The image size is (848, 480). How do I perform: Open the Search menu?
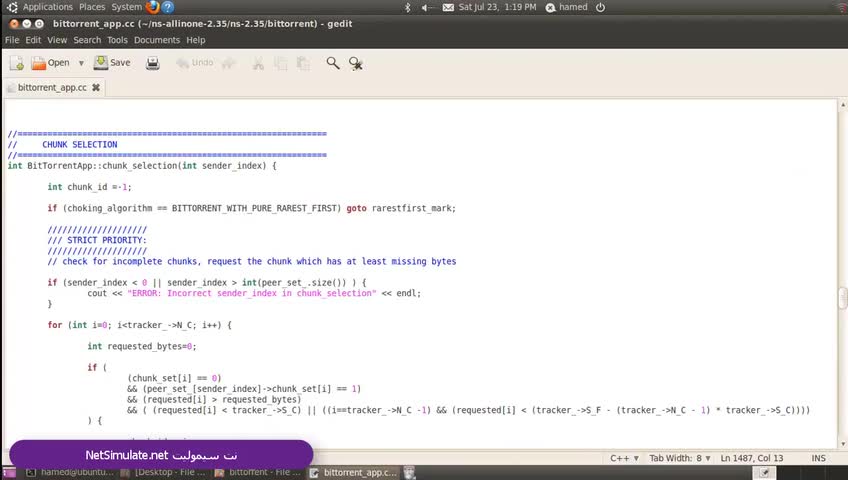pos(87,40)
